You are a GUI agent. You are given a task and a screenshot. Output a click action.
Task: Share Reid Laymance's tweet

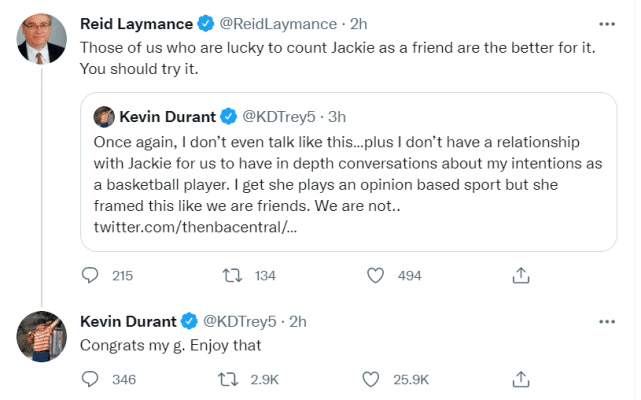(520, 275)
